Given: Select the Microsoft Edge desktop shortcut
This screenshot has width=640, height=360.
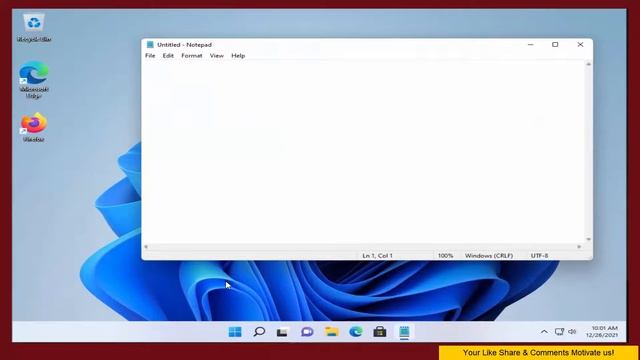Looking at the screenshot, I should pyautogui.click(x=34, y=80).
